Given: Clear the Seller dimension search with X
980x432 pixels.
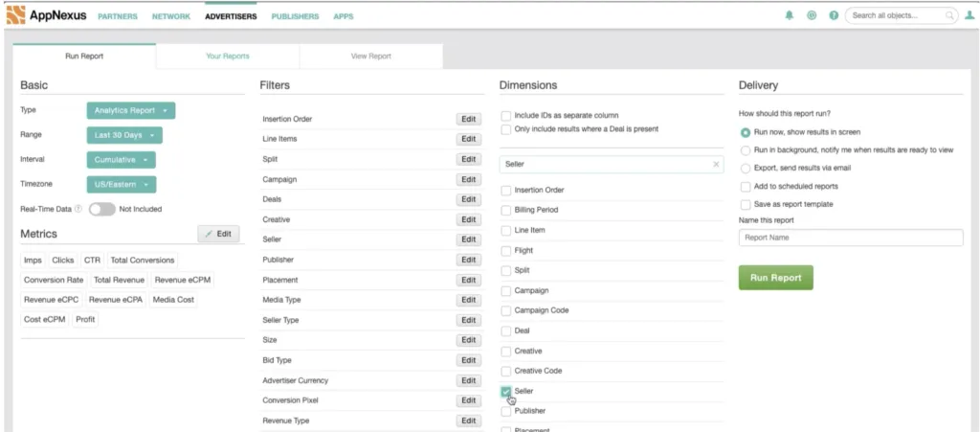Looking at the screenshot, I should [x=716, y=164].
